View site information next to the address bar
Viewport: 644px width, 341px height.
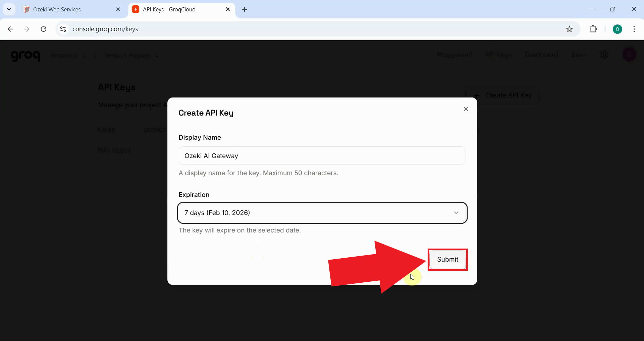pos(63,29)
